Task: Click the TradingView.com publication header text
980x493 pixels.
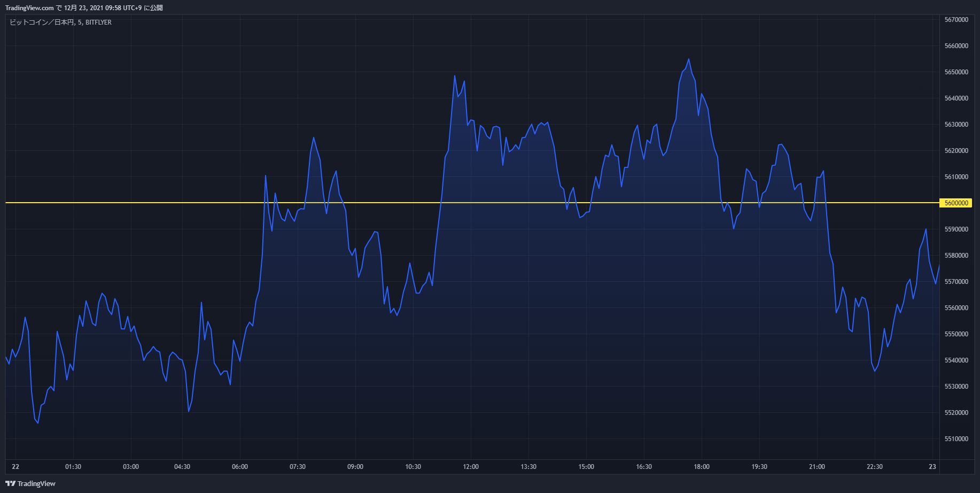Action: 84,8
